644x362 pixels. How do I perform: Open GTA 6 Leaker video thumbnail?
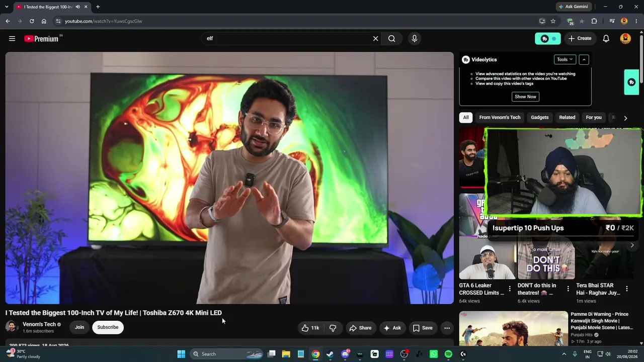(x=487, y=260)
